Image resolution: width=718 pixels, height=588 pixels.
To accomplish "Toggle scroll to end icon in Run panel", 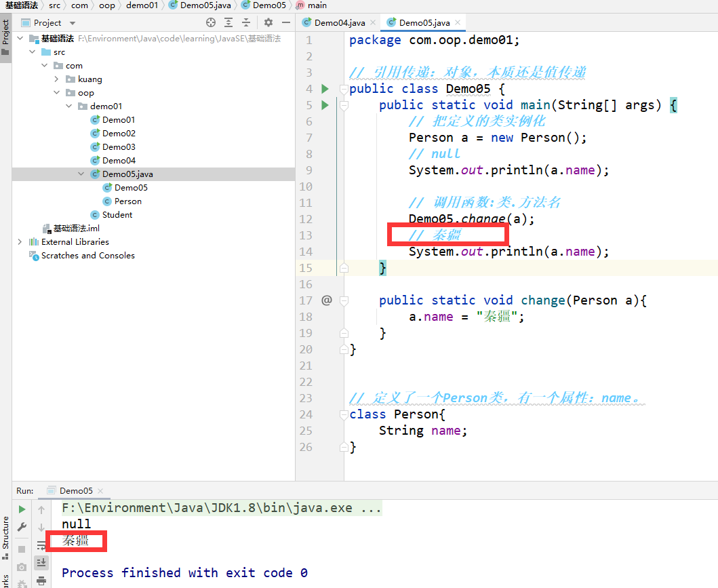I will pos(41,562).
